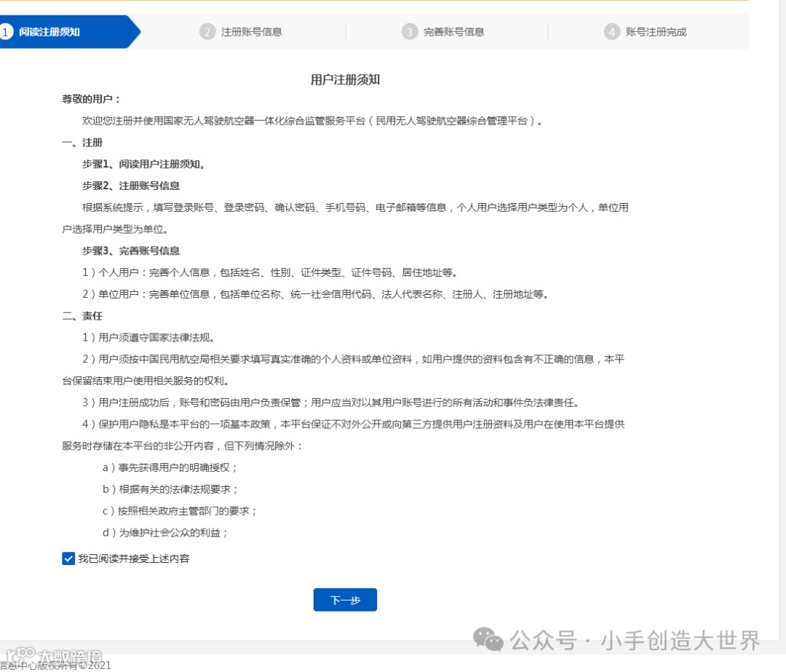Click the line 1）用户须遵守国家法律法规
Viewport: 786px width, 672px height.
(x=149, y=338)
